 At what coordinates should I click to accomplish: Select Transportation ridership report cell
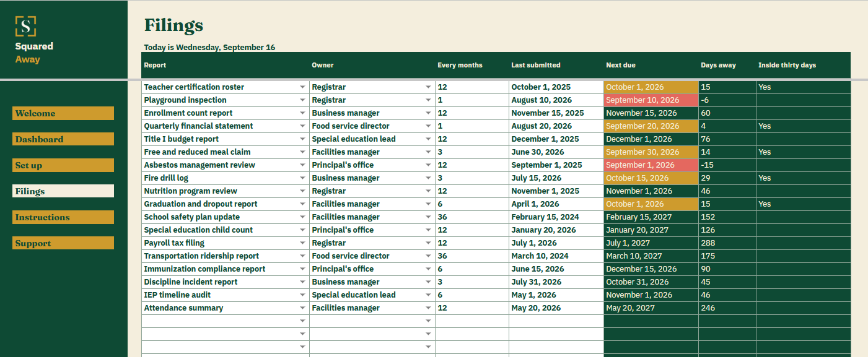point(226,256)
